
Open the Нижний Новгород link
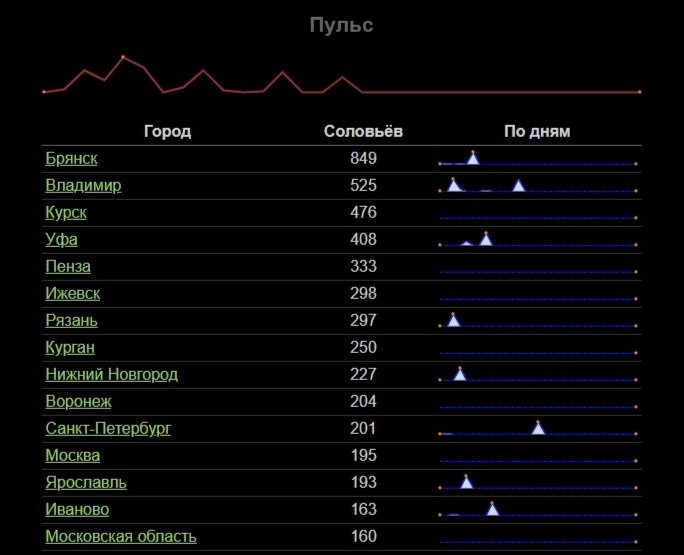pyautogui.click(x=111, y=375)
